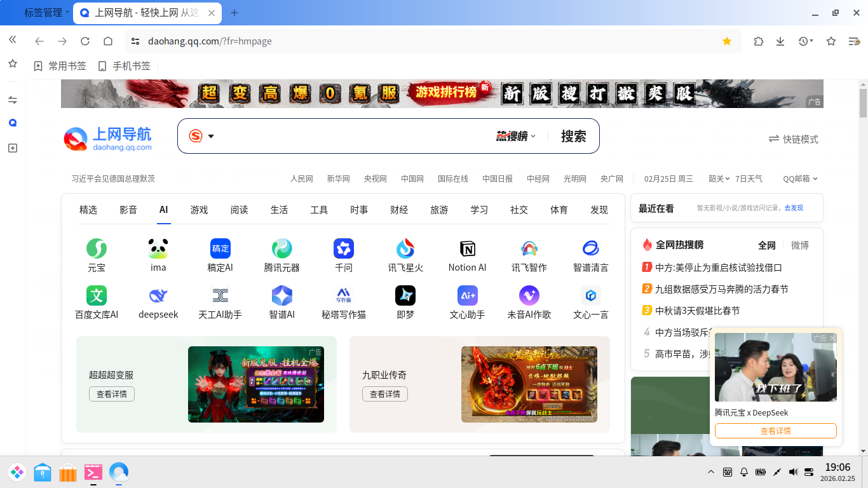Open the 即梦 icon
868x488 pixels.
pos(405,295)
